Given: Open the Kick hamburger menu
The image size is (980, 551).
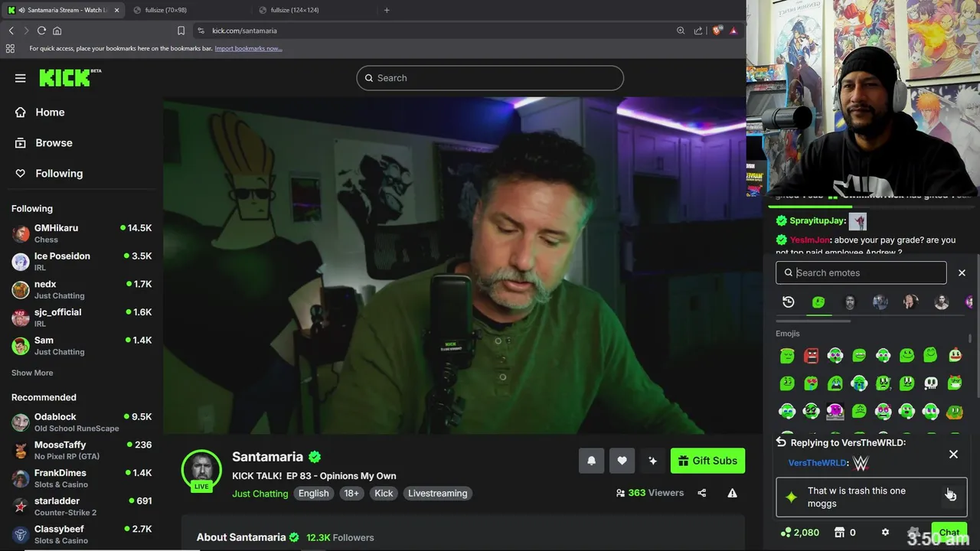Looking at the screenshot, I should 21,78.
